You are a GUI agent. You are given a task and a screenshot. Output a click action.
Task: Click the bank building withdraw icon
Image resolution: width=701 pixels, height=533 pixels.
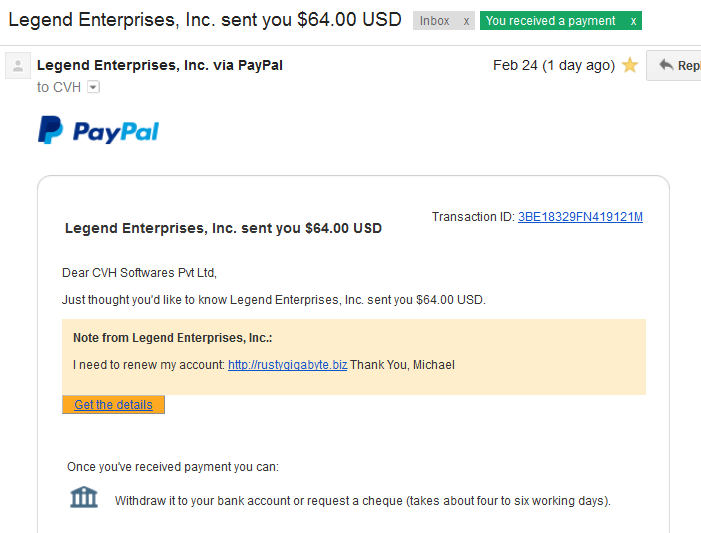(x=84, y=497)
